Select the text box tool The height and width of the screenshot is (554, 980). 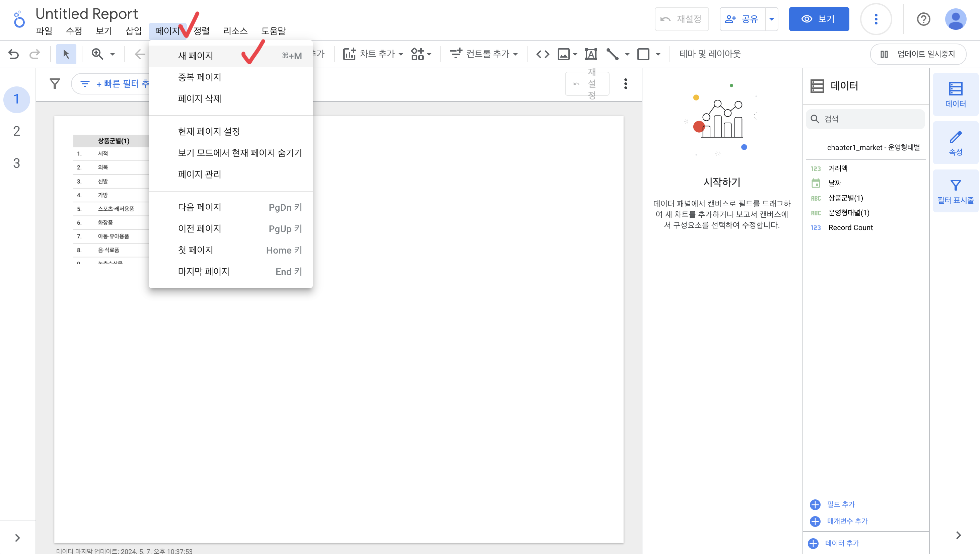pos(591,54)
